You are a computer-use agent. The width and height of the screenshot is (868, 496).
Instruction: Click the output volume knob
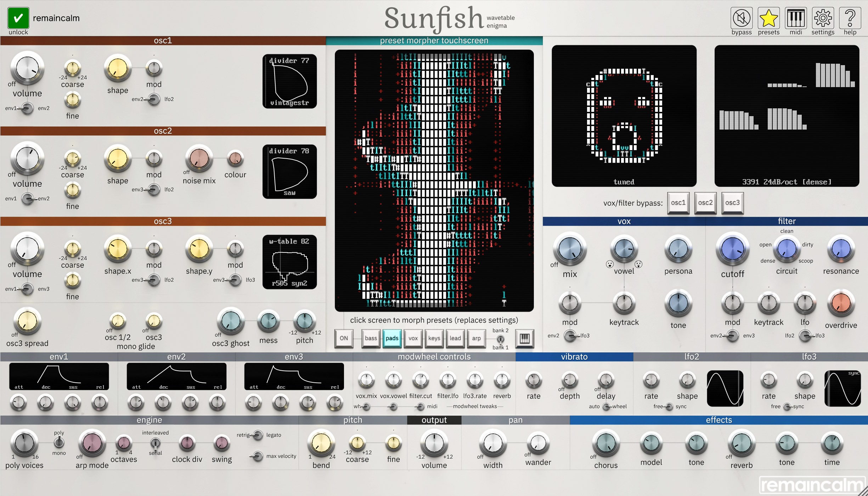[x=434, y=443]
